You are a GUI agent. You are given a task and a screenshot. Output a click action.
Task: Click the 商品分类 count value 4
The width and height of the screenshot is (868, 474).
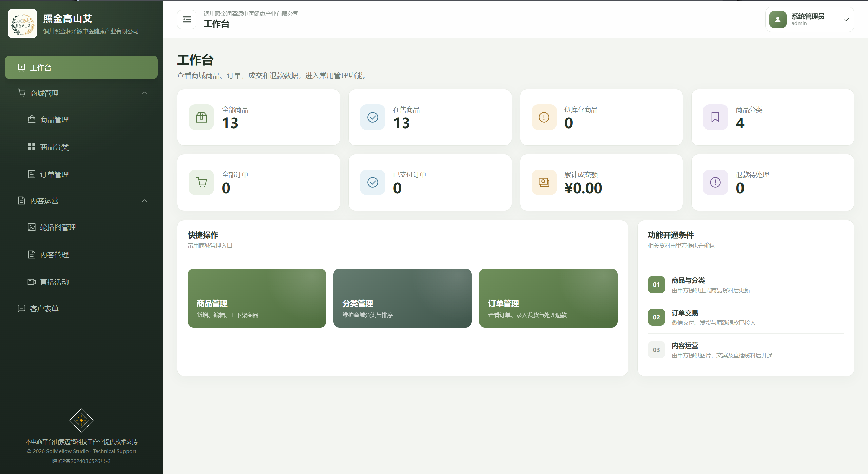tap(740, 123)
